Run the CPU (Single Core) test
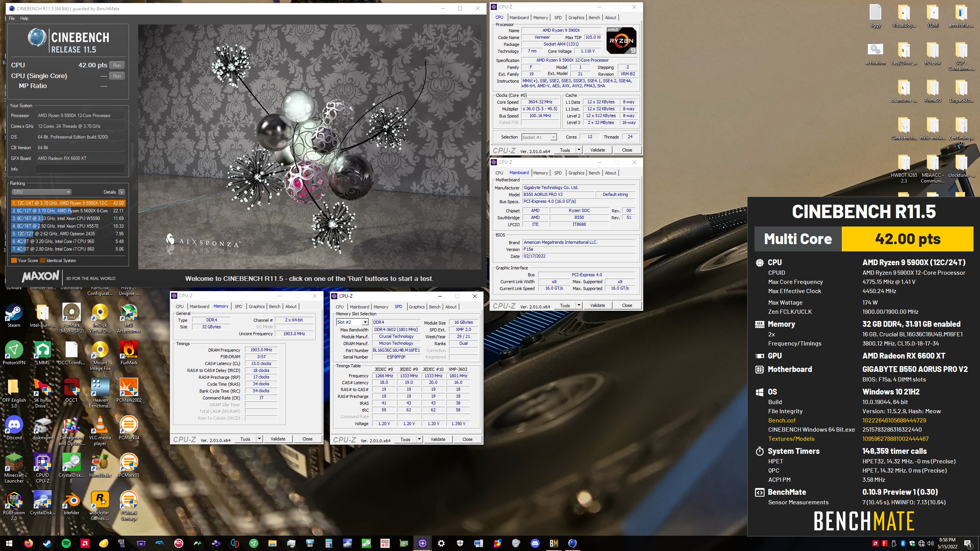980x551 pixels. [x=117, y=76]
